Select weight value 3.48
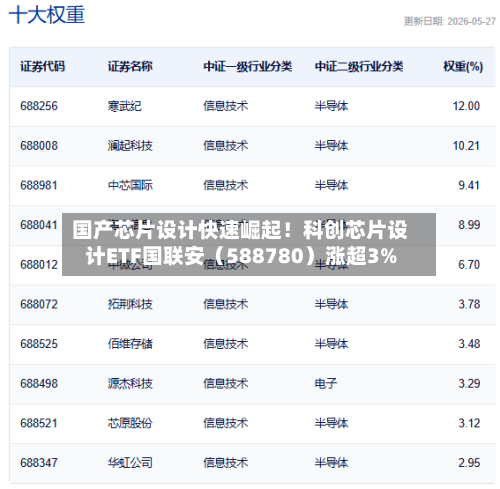Screen dimensions: 500x489 [469, 344]
